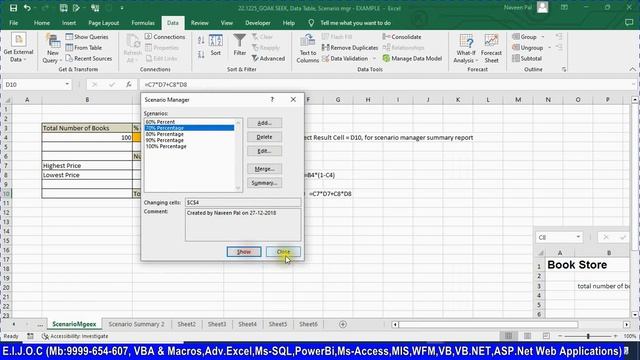
Task: Open Manage Data Model
Action: point(412,58)
